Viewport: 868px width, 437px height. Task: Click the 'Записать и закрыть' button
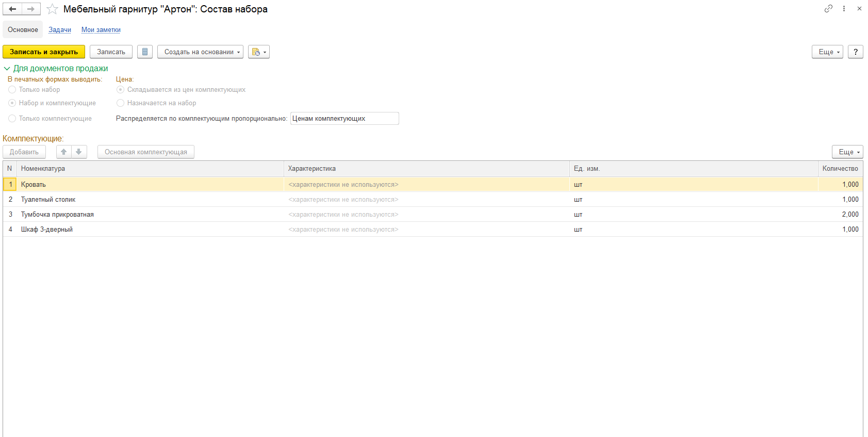click(44, 52)
